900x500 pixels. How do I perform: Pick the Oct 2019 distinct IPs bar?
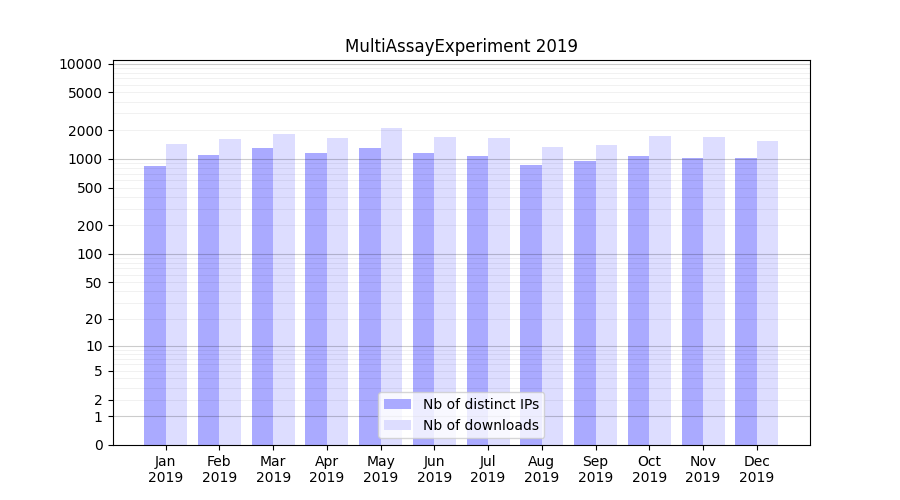(x=638, y=300)
